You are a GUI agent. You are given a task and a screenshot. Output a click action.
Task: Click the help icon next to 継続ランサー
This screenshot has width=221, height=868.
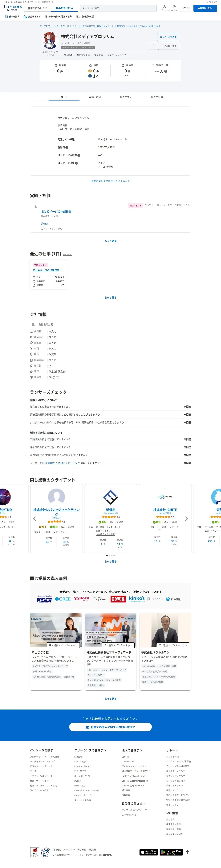click(166, 71)
